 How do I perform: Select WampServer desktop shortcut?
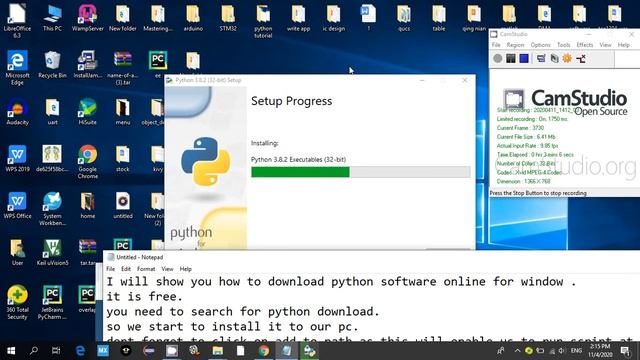tap(87, 18)
